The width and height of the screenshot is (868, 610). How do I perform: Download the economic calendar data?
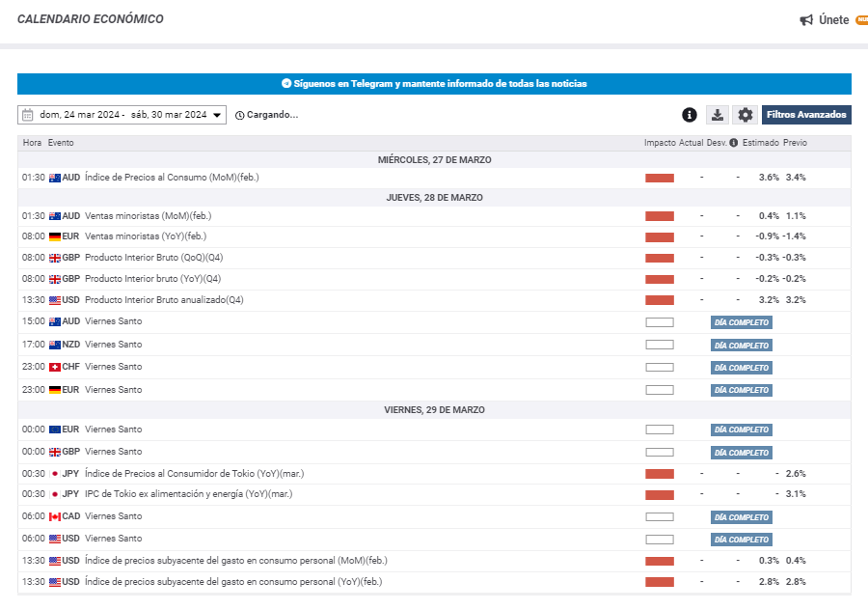[x=717, y=115]
